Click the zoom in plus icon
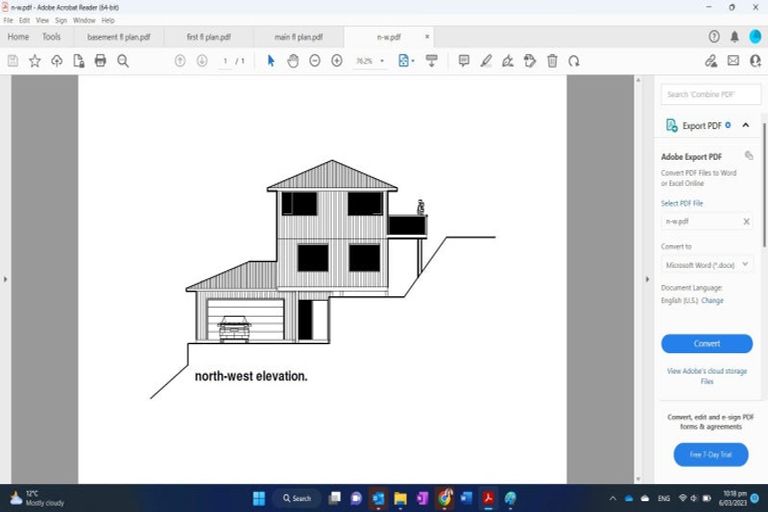 point(337,61)
